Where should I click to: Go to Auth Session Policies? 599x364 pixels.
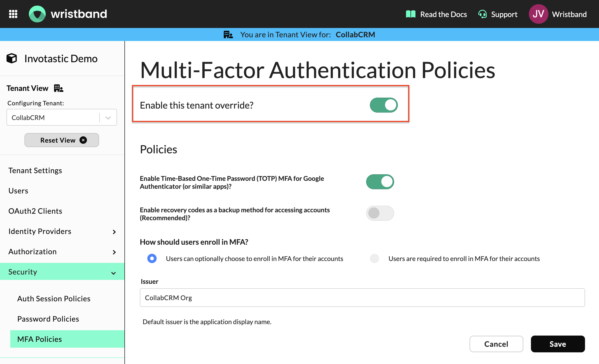54,299
